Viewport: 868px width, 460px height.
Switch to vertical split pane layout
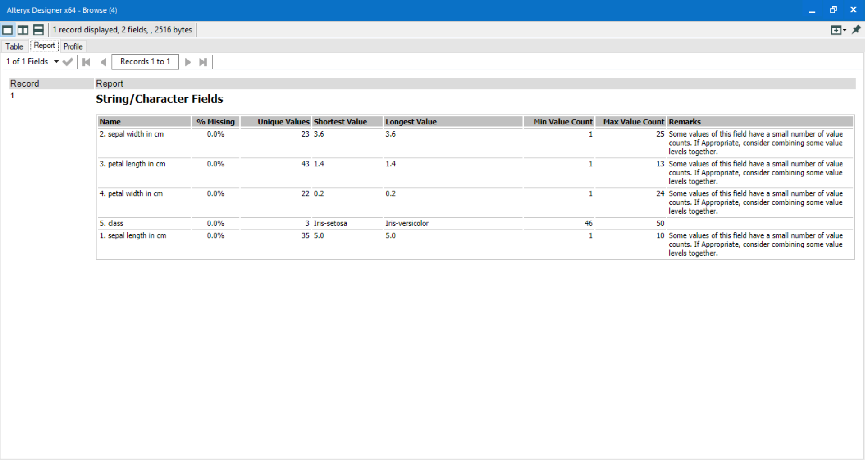pos(23,29)
